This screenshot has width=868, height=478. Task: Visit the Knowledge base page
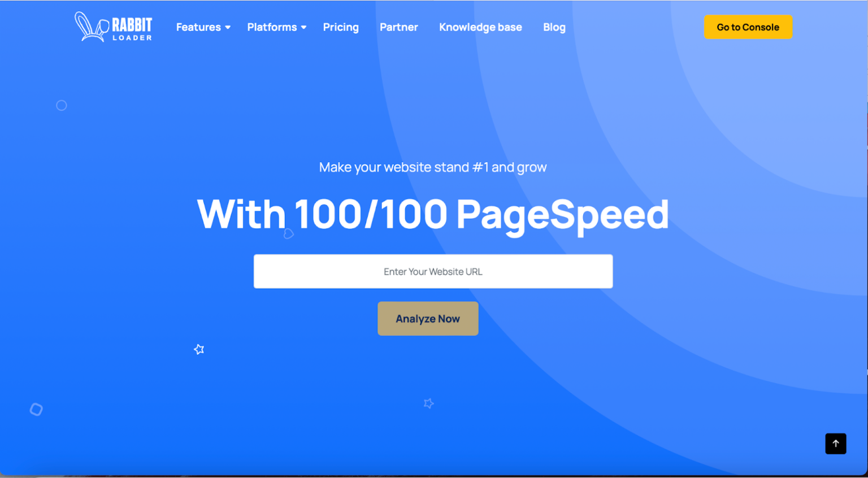(x=480, y=27)
